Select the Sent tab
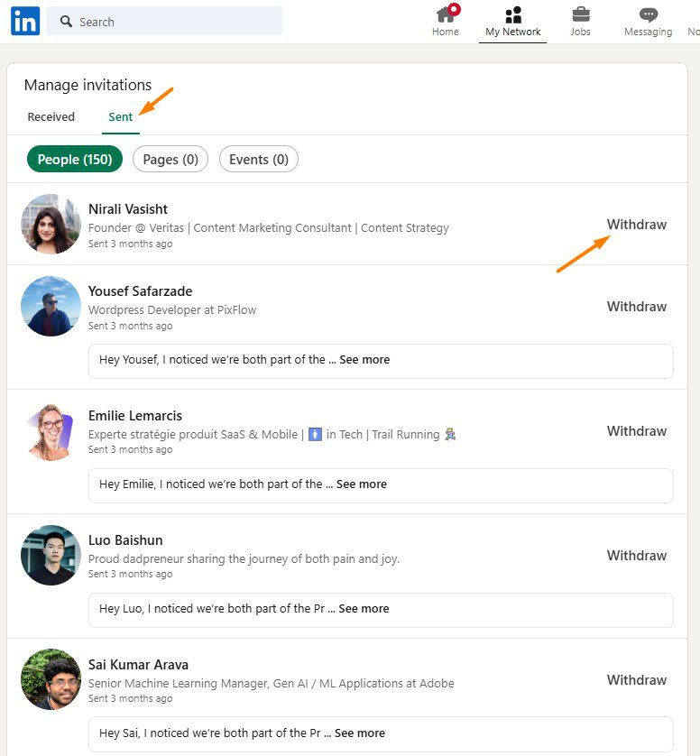The width and height of the screenshot is (700, 756). pyautogui.click(x=121, y=116)
